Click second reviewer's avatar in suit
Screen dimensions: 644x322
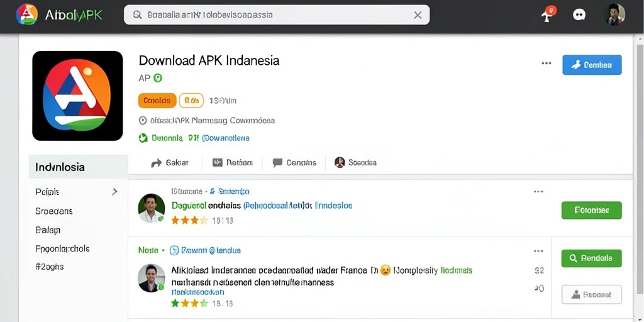[x=151, y=278]
